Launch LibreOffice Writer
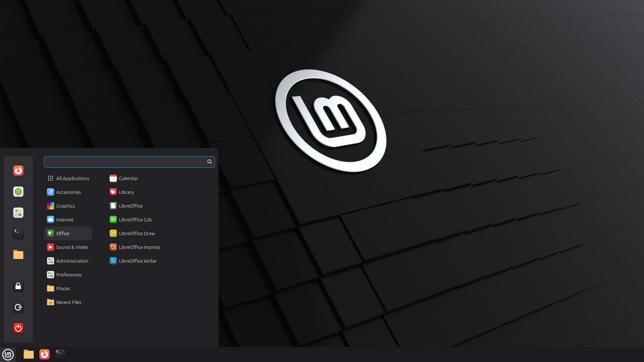 [x=137, y=260]
